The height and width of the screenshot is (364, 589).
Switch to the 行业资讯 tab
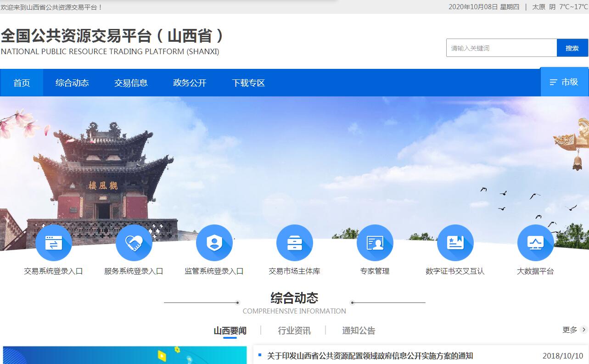(294, 330)
